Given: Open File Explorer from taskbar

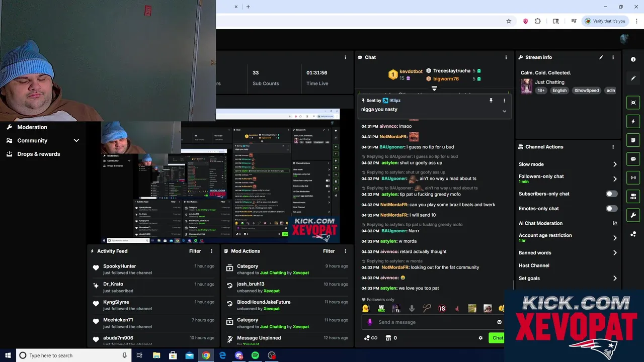Looking at the screenshot, I should coord(156,355).
